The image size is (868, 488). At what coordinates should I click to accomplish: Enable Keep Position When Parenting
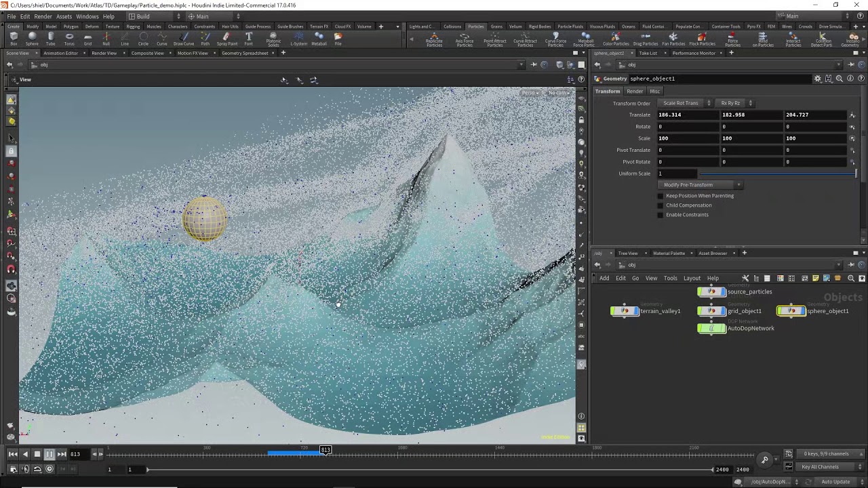click(660, 196)
